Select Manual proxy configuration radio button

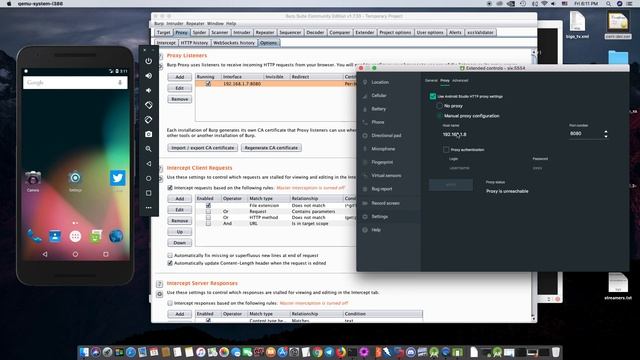point(440,116)
